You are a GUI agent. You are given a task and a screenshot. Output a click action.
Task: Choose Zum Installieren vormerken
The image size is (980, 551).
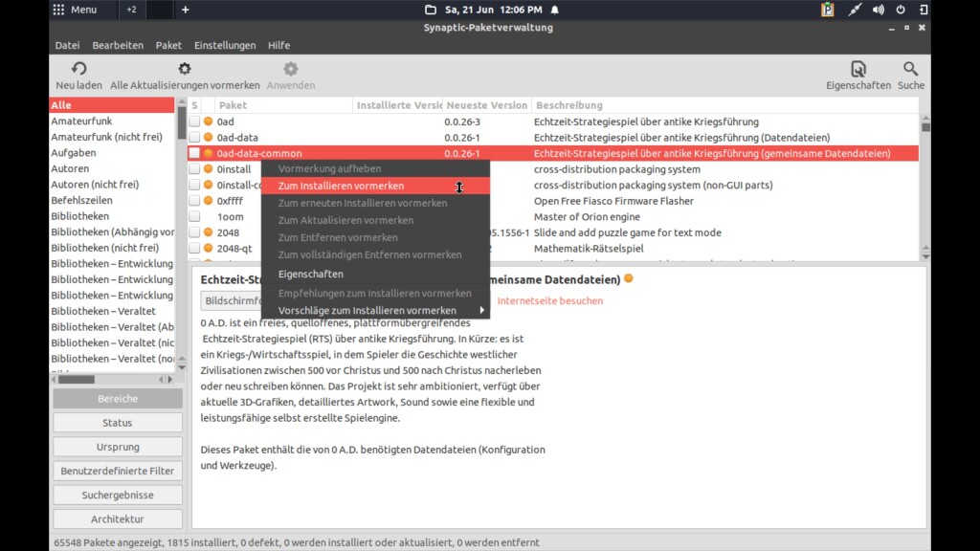click(x=375, y=186)
